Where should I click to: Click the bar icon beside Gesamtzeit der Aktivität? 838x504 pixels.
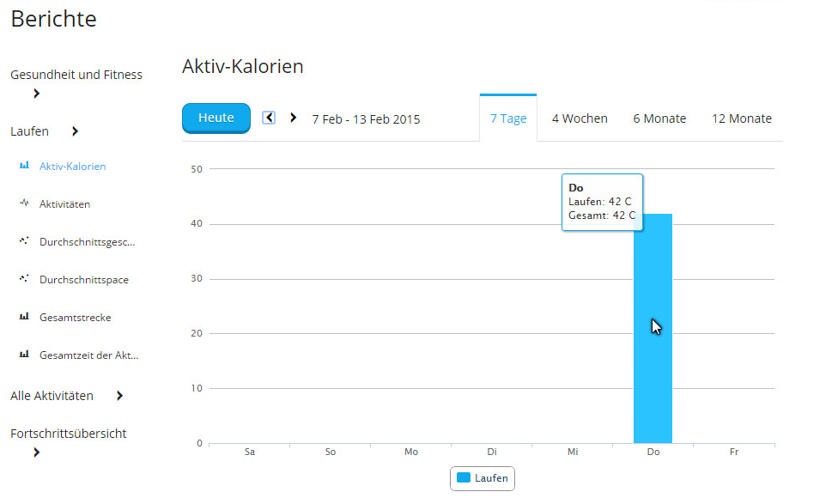(x=24, y=355)
